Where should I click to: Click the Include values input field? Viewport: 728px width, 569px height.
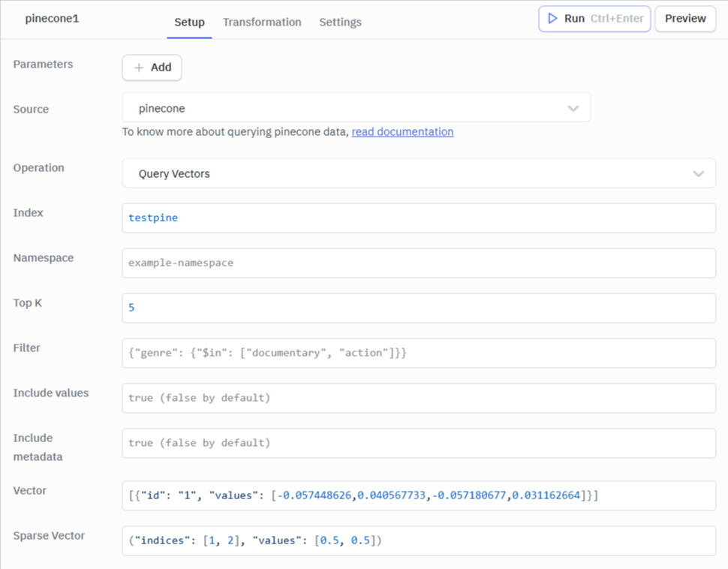419,398
